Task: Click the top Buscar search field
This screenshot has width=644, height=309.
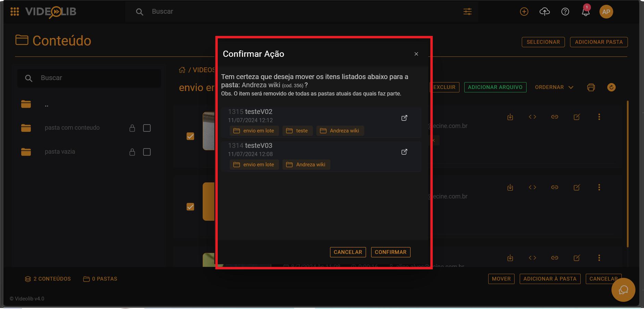Action: click(x=301, y=12)
